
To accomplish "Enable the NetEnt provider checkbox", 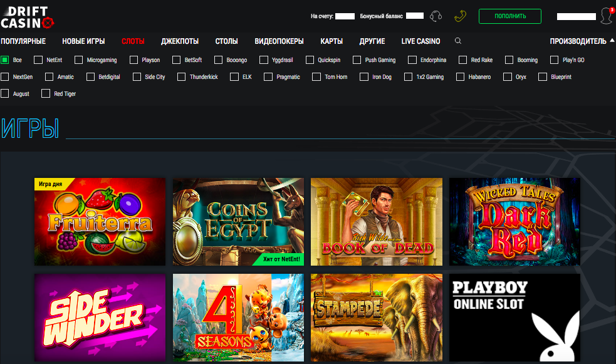I will point(38,60).
